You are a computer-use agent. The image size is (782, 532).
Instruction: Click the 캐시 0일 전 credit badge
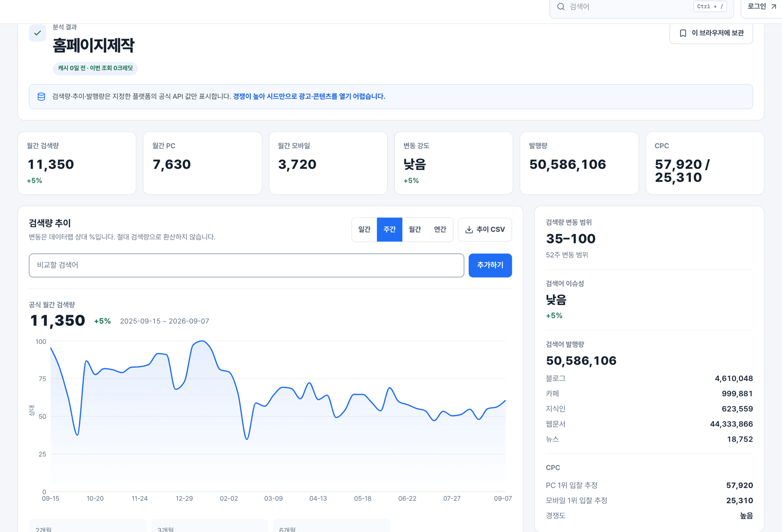pos(95,68)
